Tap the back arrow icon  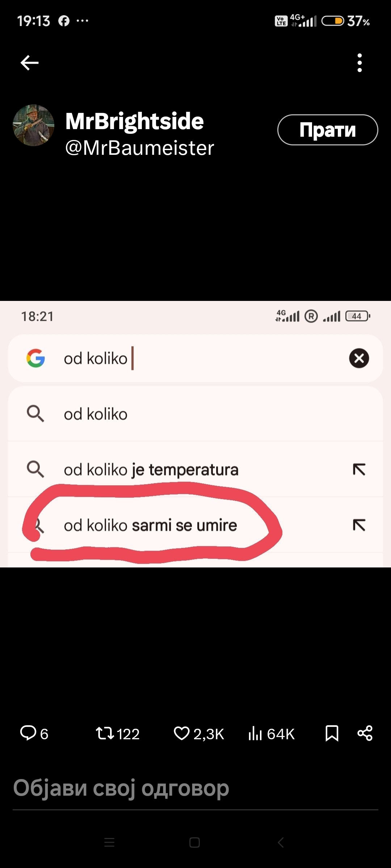pyautogui.click(x=30, y=63)
